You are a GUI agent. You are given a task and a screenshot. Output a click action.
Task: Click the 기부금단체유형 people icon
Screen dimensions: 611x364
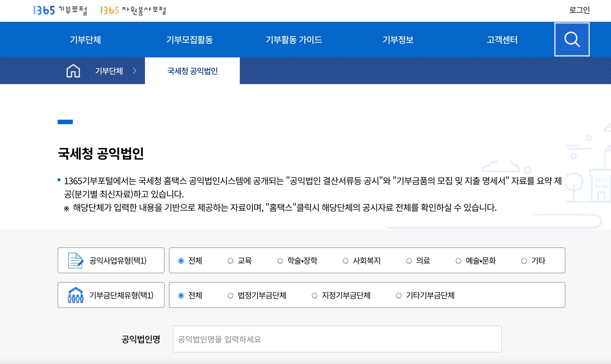(75, 295)
